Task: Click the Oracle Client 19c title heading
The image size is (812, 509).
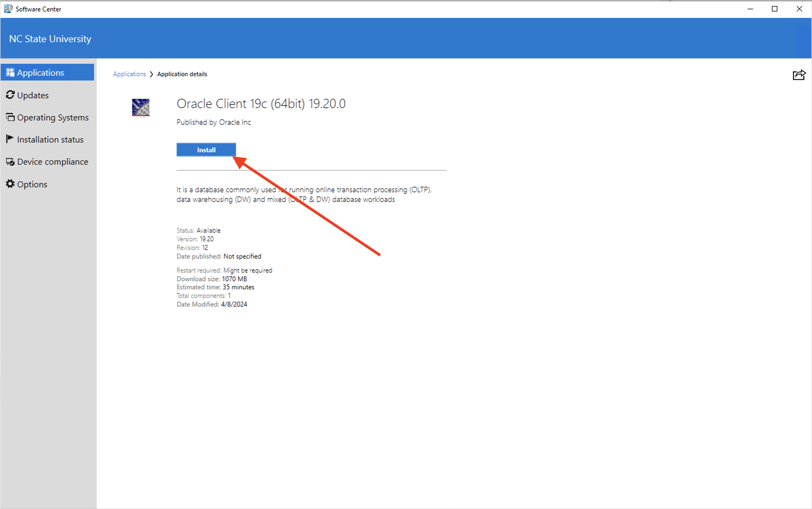Action: [261, 104]
